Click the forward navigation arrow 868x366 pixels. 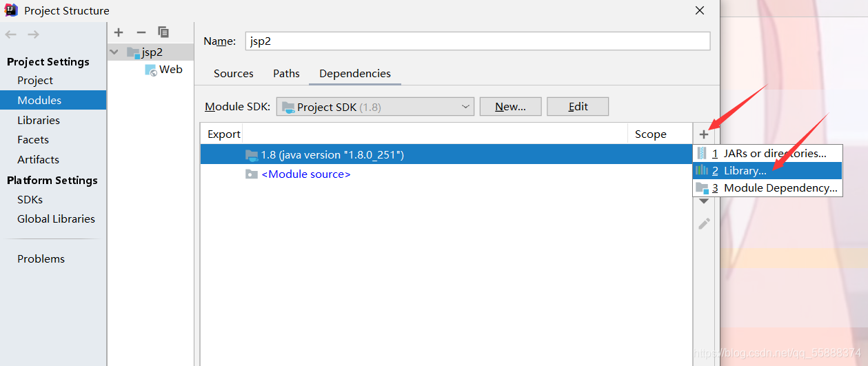(x=33, y=34)
